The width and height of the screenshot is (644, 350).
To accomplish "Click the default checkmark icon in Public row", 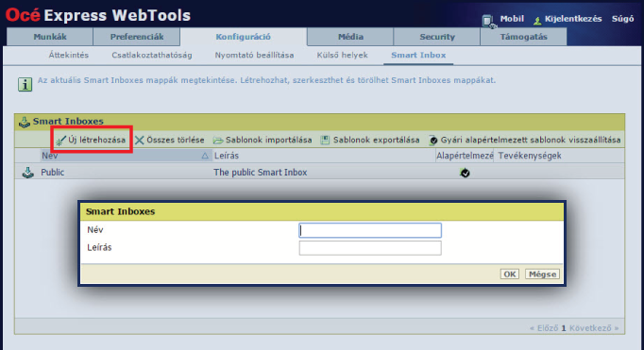I will [x=465, y=173].
